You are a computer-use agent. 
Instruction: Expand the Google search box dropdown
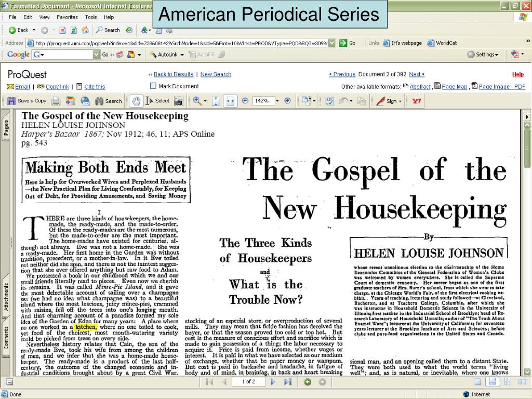tap(96, 54)
